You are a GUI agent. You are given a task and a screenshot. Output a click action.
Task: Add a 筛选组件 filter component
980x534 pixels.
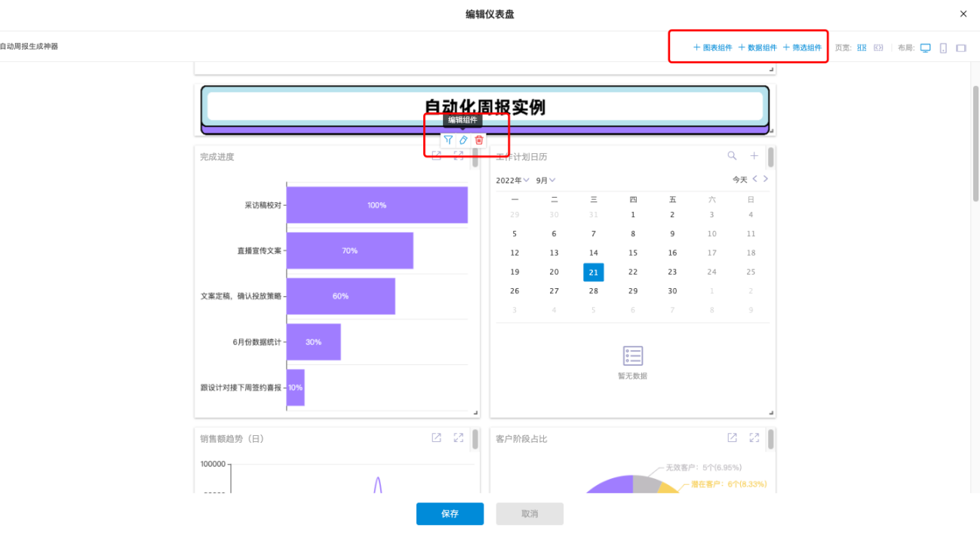(x=802, y=48)
